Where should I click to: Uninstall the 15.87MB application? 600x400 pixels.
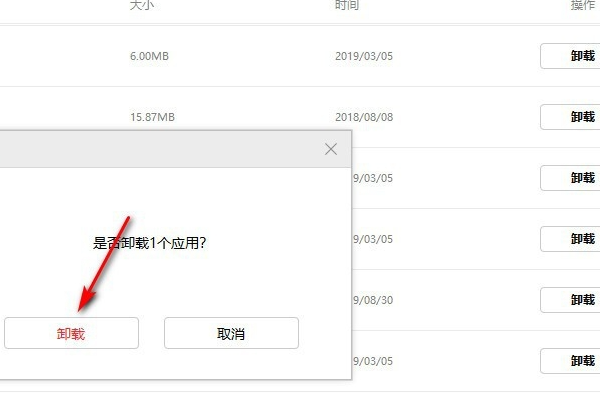[570, 117]
